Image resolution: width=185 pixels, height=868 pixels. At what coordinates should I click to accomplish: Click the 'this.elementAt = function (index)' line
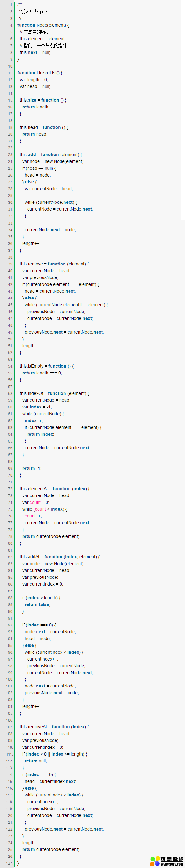pos(55,489)
